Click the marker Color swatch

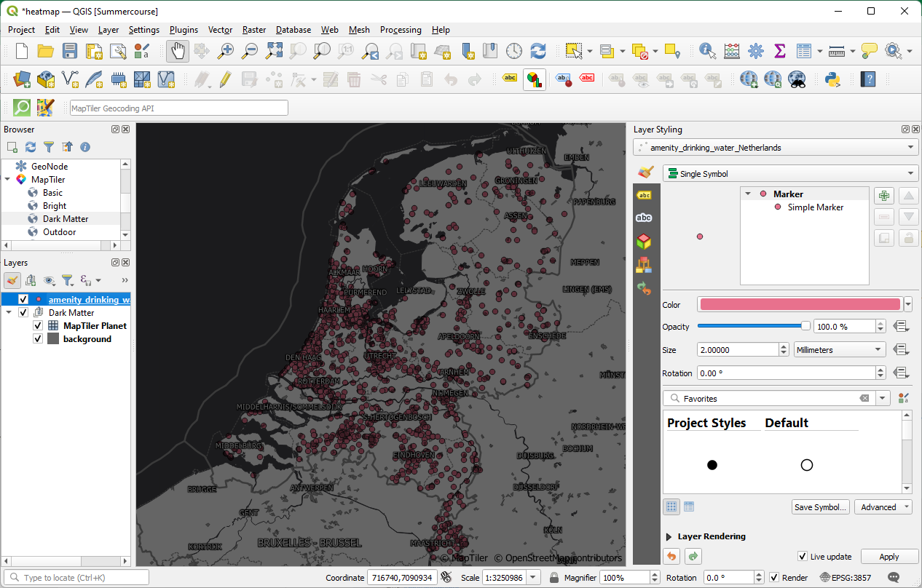[x=799, y=303]
